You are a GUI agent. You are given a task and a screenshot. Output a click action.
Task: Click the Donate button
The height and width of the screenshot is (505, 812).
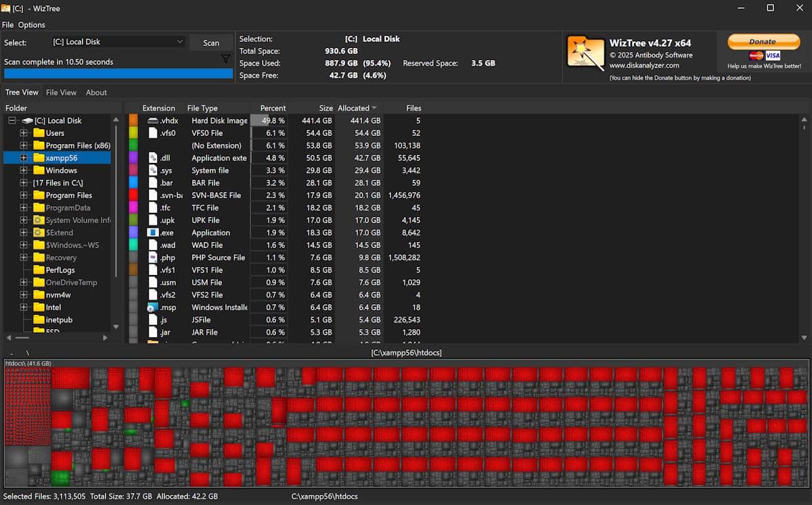[x=763, y=41]
